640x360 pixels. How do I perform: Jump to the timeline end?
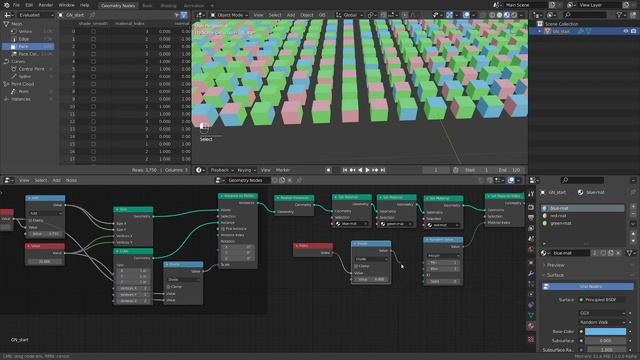pos(383,170)
